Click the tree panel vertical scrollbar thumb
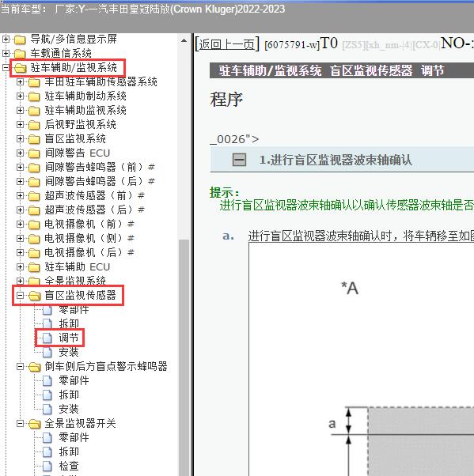474x476 pixels. click(184, 357)
